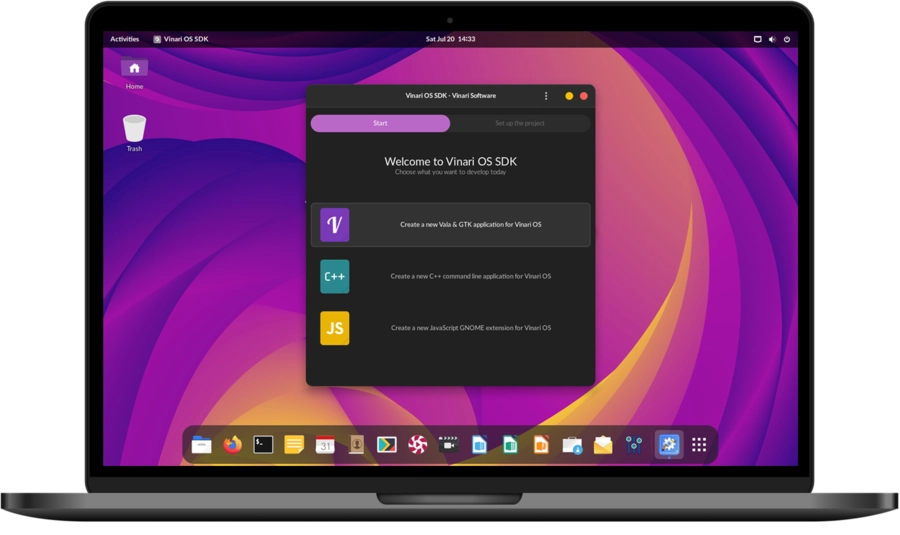Open the Tweaks sliders app in dock
The image size is (900, 535).
coord(634,444)
